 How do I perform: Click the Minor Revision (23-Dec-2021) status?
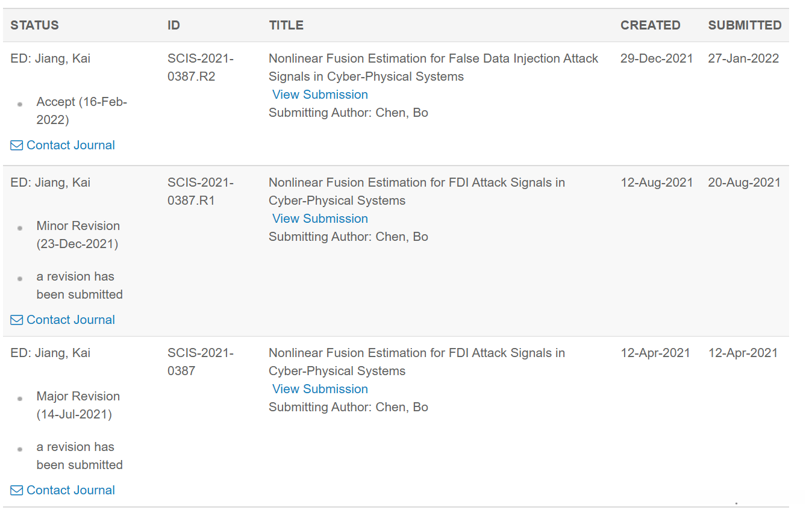(x=78, y=235)
